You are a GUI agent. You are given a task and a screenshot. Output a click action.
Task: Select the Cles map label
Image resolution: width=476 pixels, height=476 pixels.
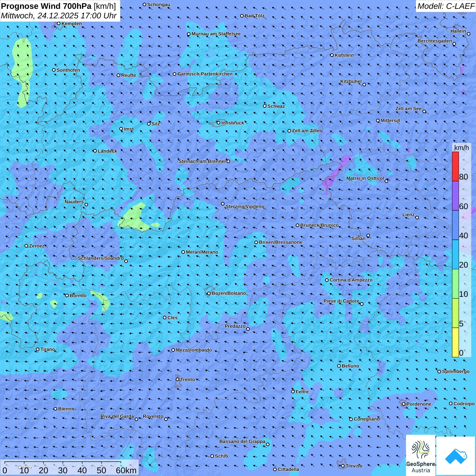[172, 318]
